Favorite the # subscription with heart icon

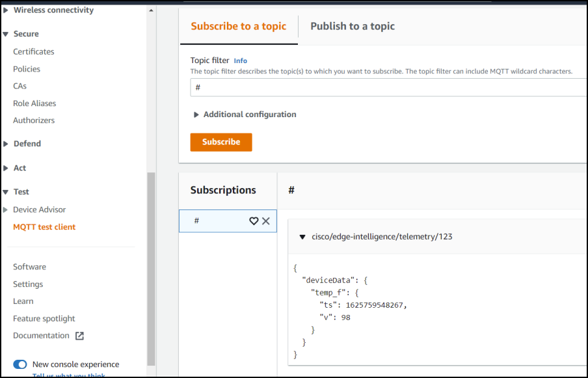(x=254, y=221)
